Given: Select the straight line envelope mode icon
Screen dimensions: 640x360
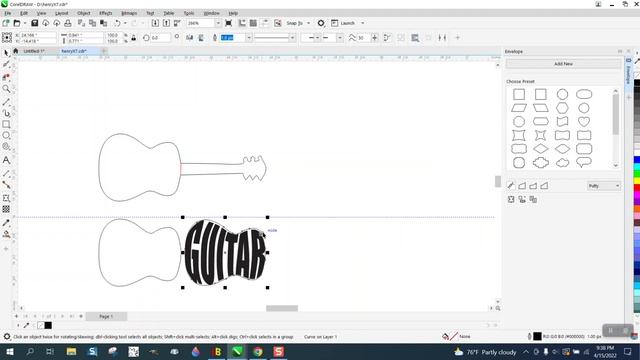Looking at the screenshot, I should coord(522,186).
